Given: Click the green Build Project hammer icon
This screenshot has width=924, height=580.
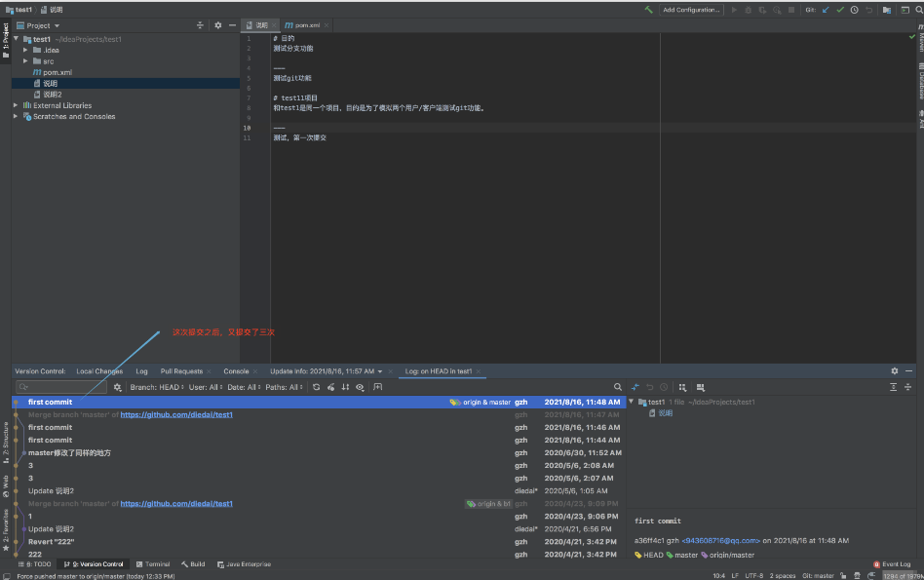Looking at the screenshot, I should click(648, 10).
